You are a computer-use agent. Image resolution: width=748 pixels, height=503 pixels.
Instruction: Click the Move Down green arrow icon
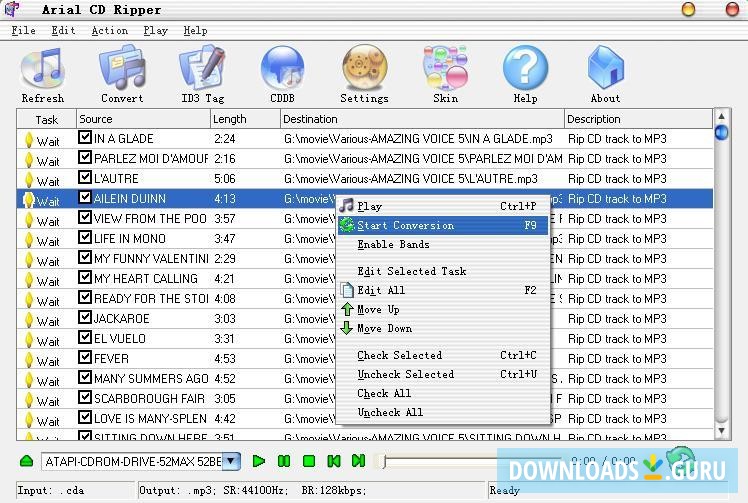click(347, 328)
